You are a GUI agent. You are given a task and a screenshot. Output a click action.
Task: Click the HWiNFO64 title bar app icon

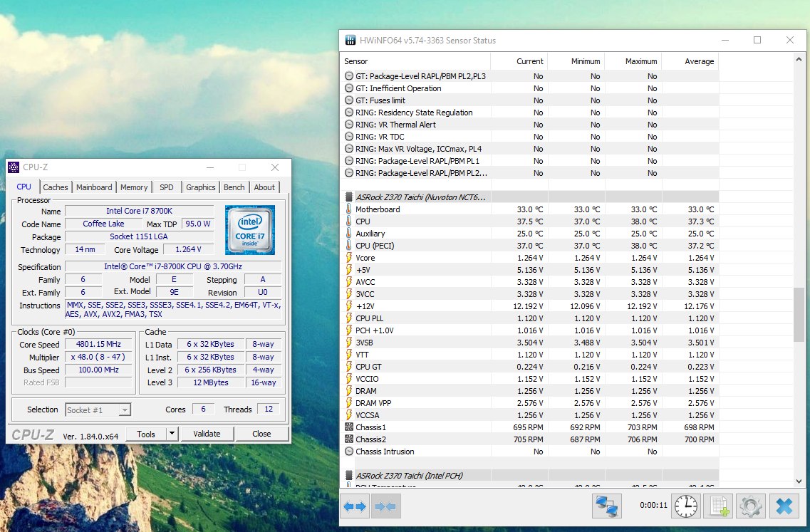point(351,41)
